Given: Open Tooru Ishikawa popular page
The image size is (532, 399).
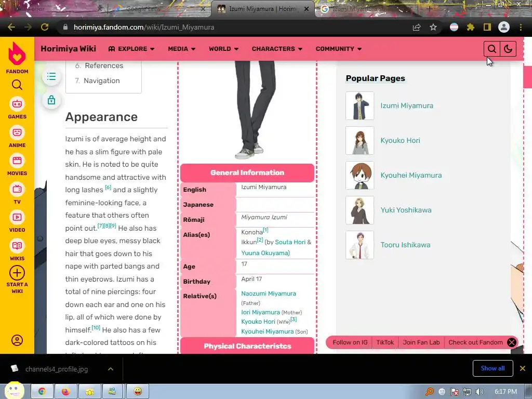Looking at the screenshot, I should (x=405, y=245).
